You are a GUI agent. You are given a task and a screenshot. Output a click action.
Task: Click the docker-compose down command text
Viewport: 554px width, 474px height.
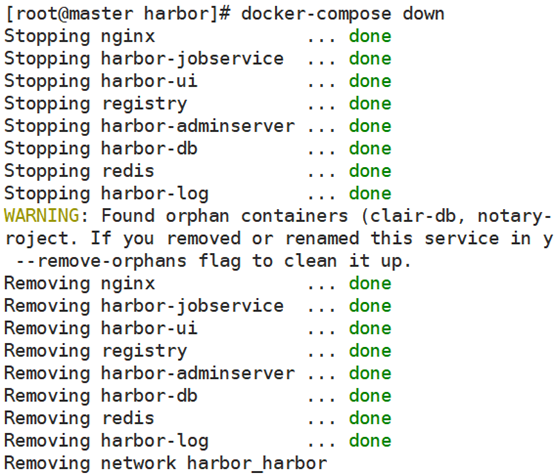343,14
